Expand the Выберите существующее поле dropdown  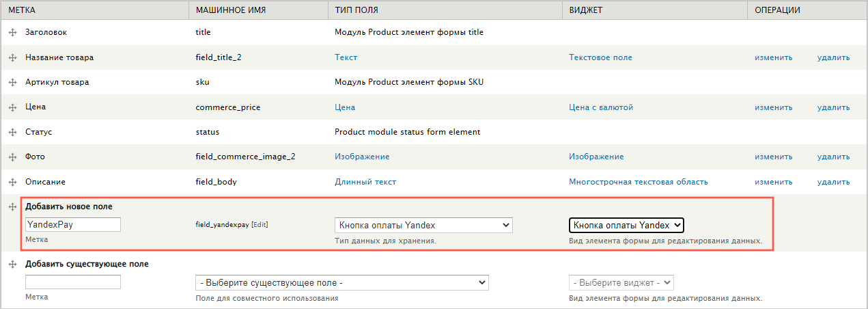tap(341, 282)
